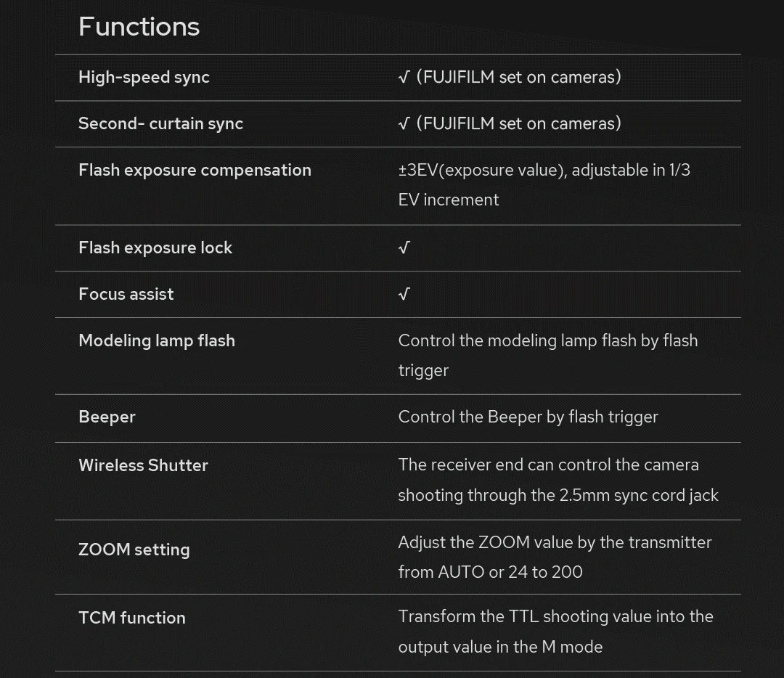Image resolution: width=784 pixels, height=678 pixels.
Task: Select the TCM function label
Action: [x=132, y=618]
